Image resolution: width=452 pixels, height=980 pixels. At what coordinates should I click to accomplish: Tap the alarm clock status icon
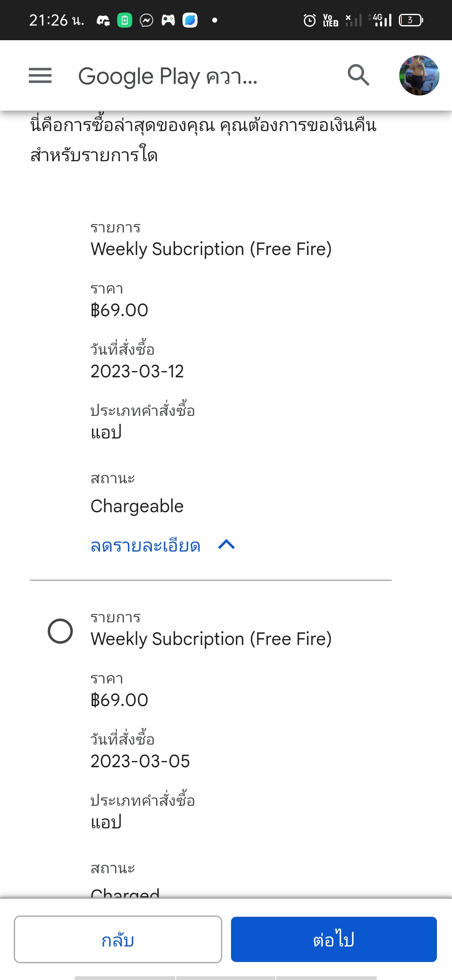(x=309, y=20)
